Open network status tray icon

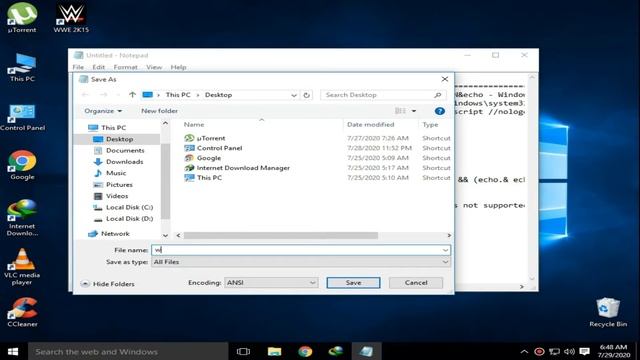554,351
